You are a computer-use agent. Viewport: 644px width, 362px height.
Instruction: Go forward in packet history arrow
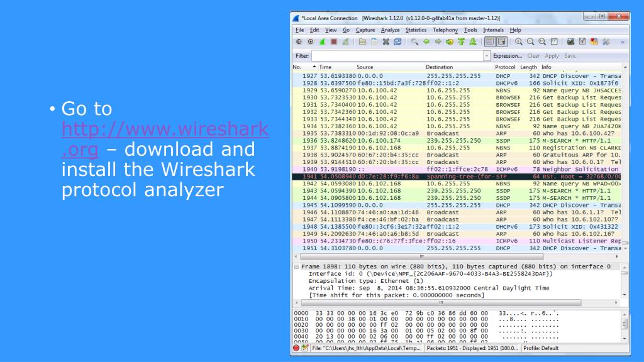[438, 42]
